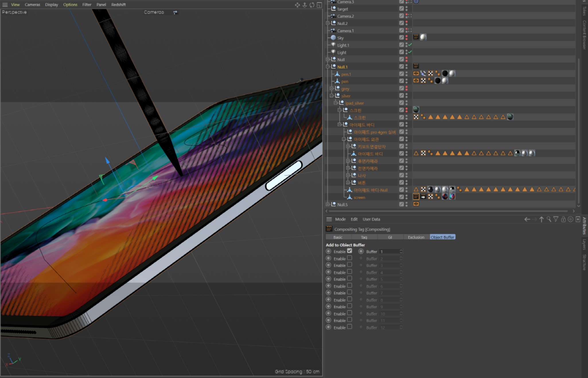Collapse the Null.1 tree node

[x=327, y=67]
